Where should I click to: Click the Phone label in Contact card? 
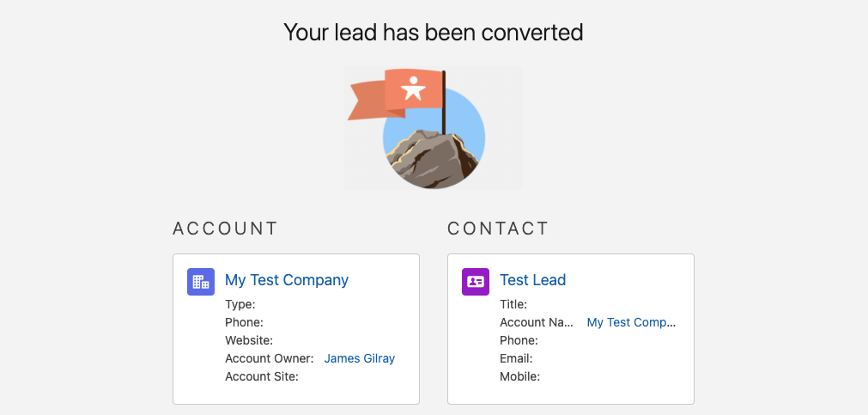click(x=519, y=340)
